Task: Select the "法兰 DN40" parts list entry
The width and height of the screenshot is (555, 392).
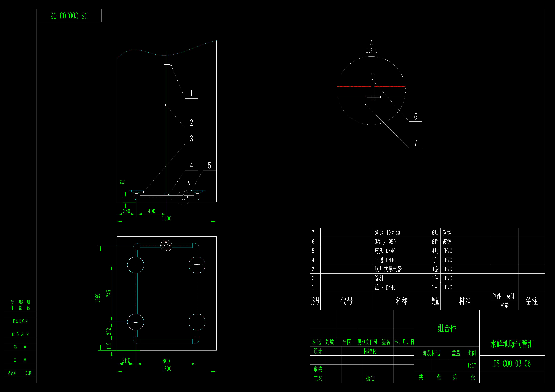Action: pos(385,287)
